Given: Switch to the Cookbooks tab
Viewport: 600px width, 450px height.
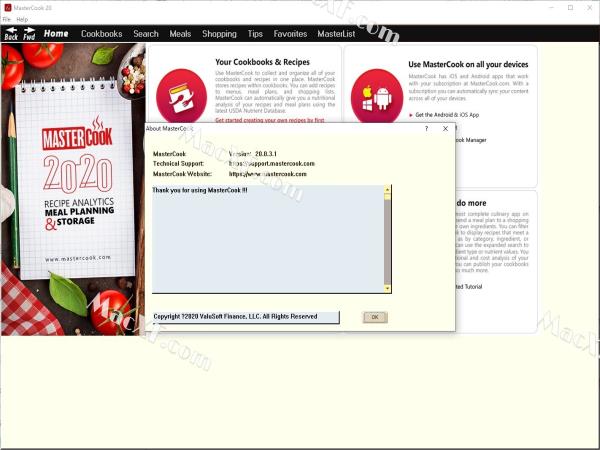Looking at the screenshot, I should (x=101, y=34).
